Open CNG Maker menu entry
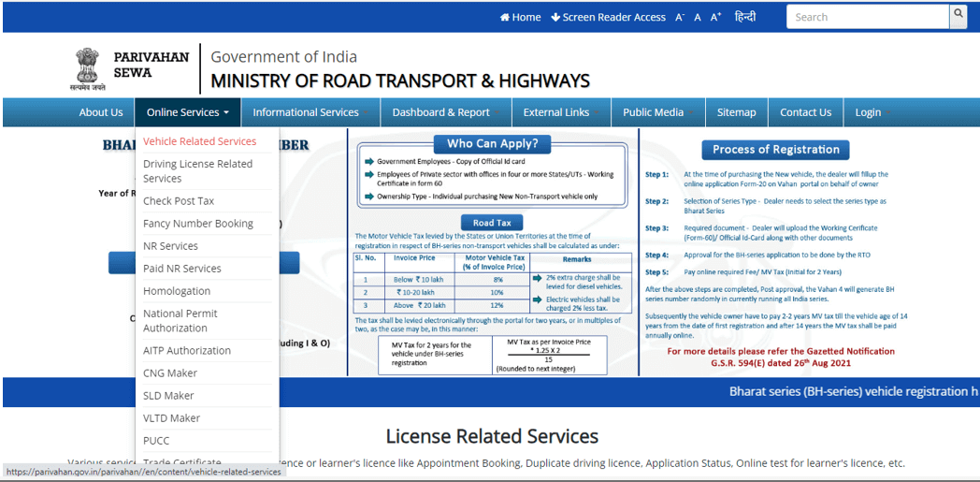 pos(170,373)
